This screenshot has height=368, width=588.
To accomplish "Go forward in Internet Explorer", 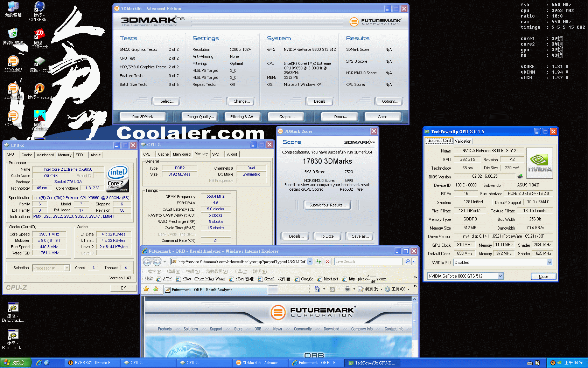I will pyautogui.click(x=157, y=261).
